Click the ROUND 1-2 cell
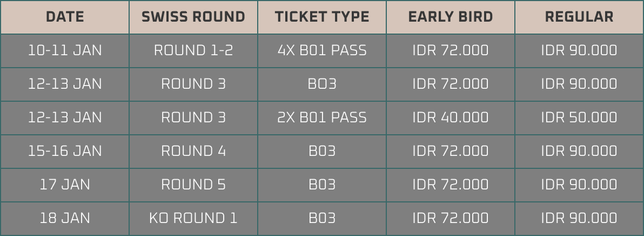 pos(193,50)
